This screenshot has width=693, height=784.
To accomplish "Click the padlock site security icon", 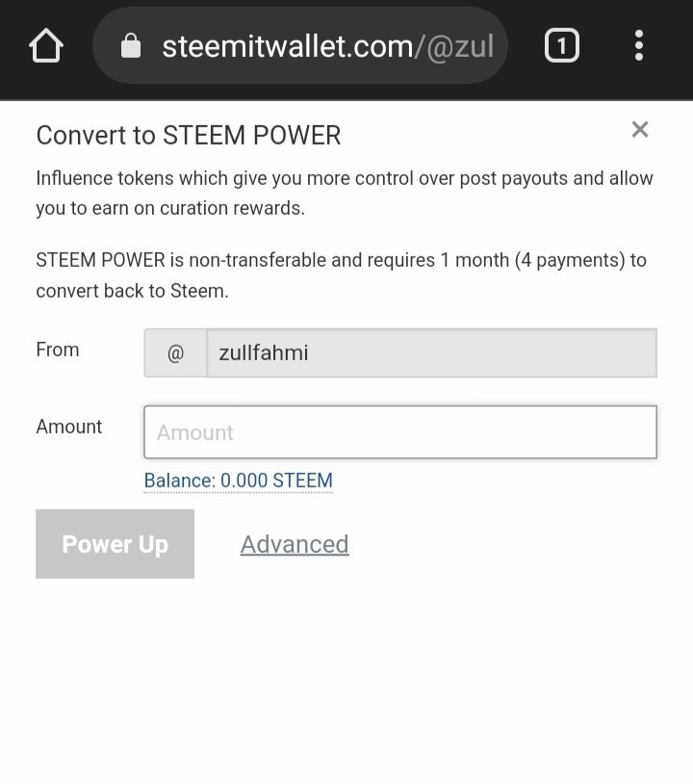I will pos(130,46).
